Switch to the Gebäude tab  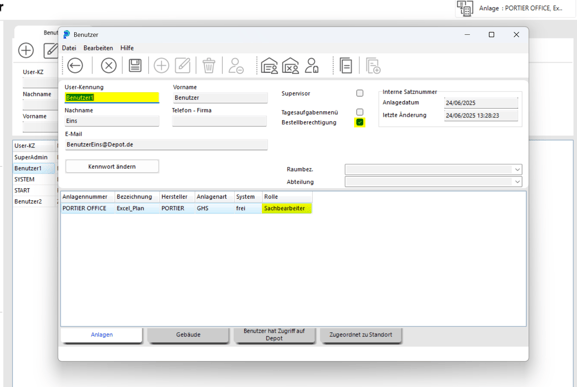tap(188, 335)
